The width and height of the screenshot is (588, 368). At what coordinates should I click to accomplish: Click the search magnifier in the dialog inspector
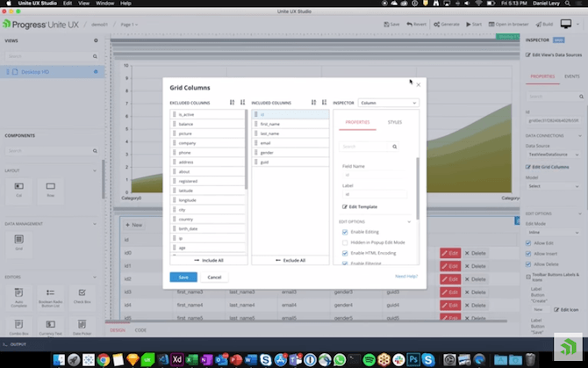(x=394, y=147)
